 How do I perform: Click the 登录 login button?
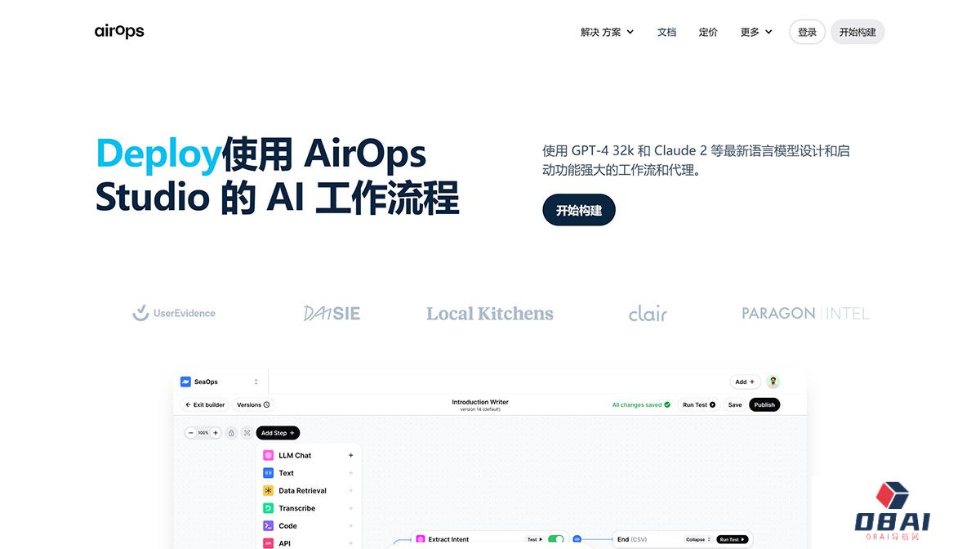pos(807,32)
